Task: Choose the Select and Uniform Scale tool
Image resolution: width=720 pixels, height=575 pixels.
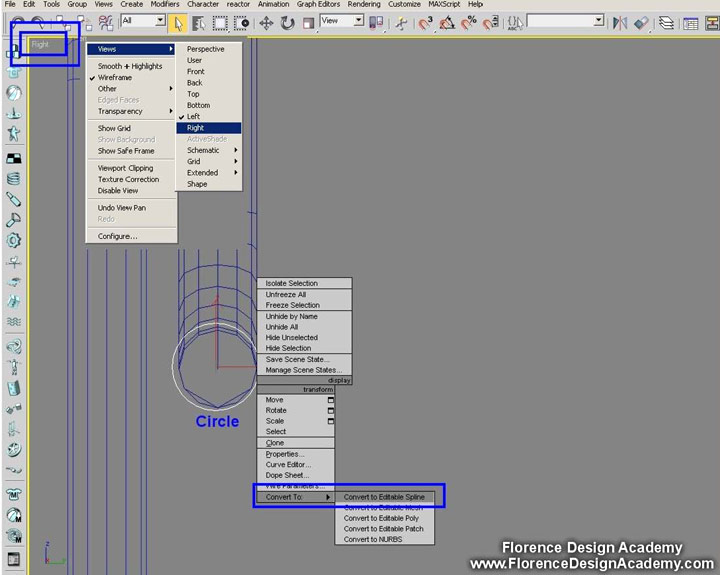Action: [309, 22]
